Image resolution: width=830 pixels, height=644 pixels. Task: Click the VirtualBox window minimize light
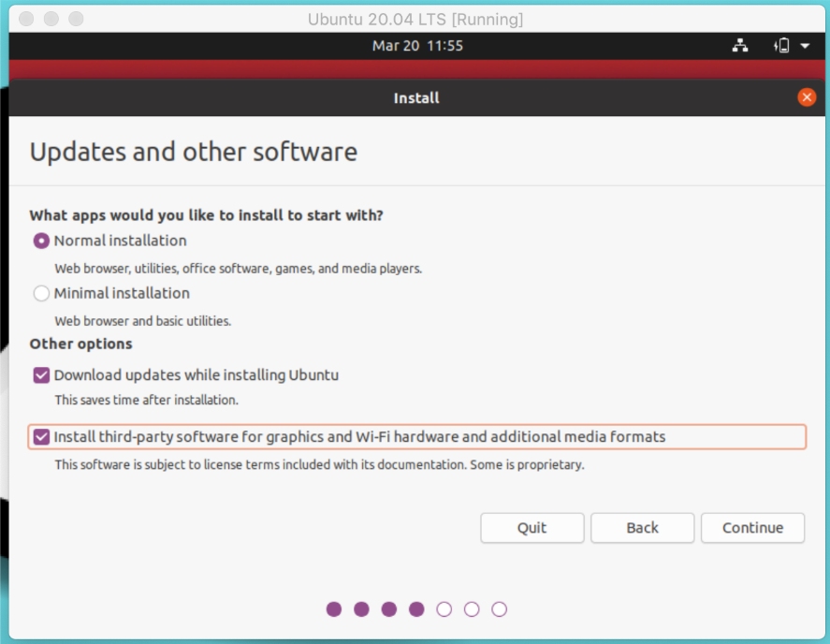(x=51, y=19)
